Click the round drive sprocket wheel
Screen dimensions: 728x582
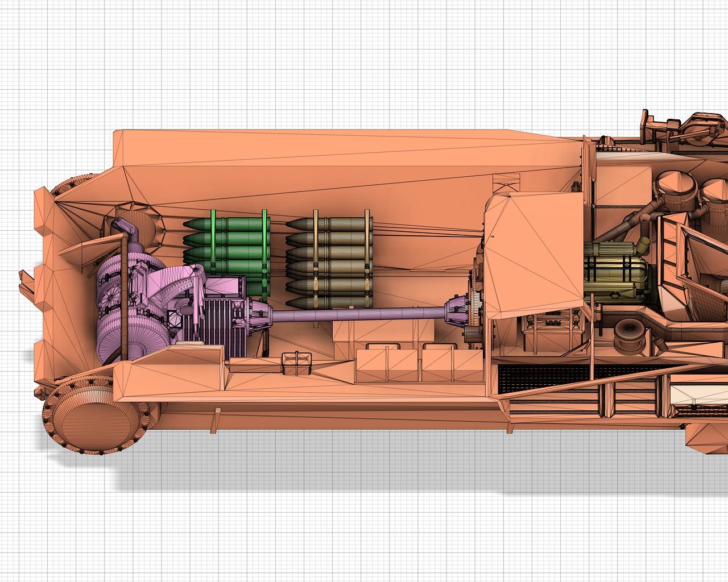pyautogui.click(x=91, y=418)
